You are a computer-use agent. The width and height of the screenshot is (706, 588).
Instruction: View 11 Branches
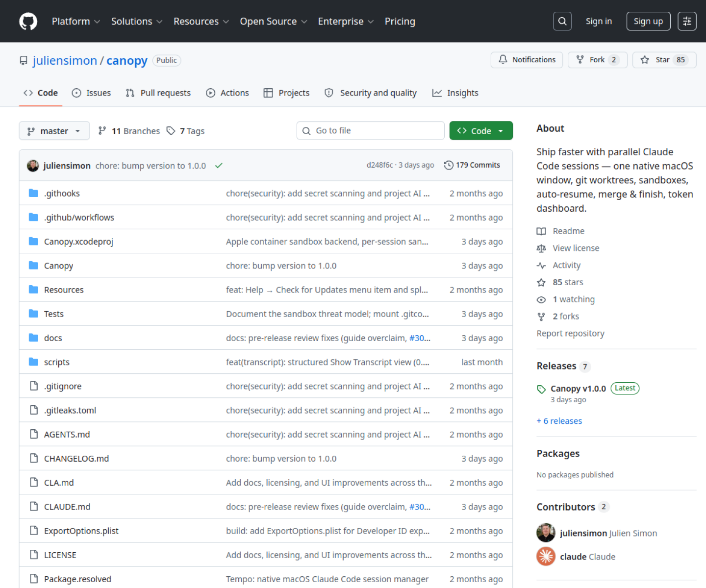[129, 131]
